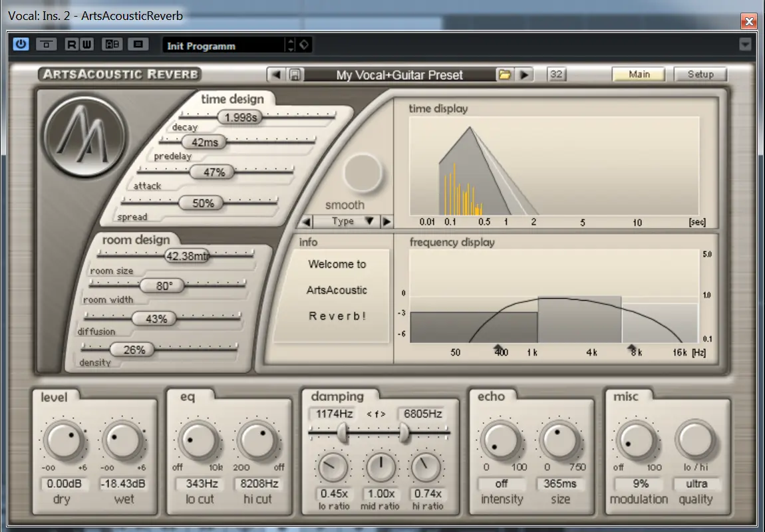Switch to the Main tab
The height and width of the screenshot is (532, 765).
(639, 74)
